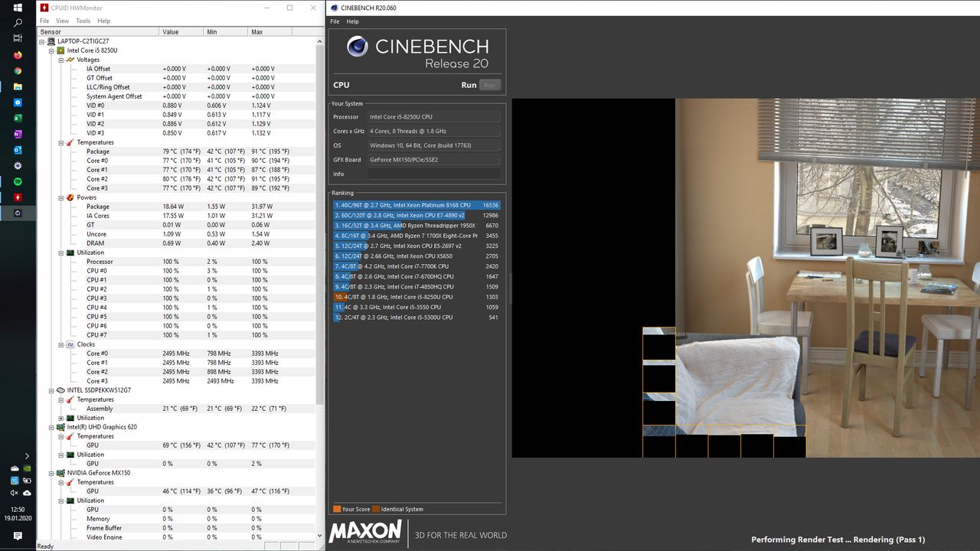Open the Cinebench File menu
The image size is (980, 551).
click(335, 21)
